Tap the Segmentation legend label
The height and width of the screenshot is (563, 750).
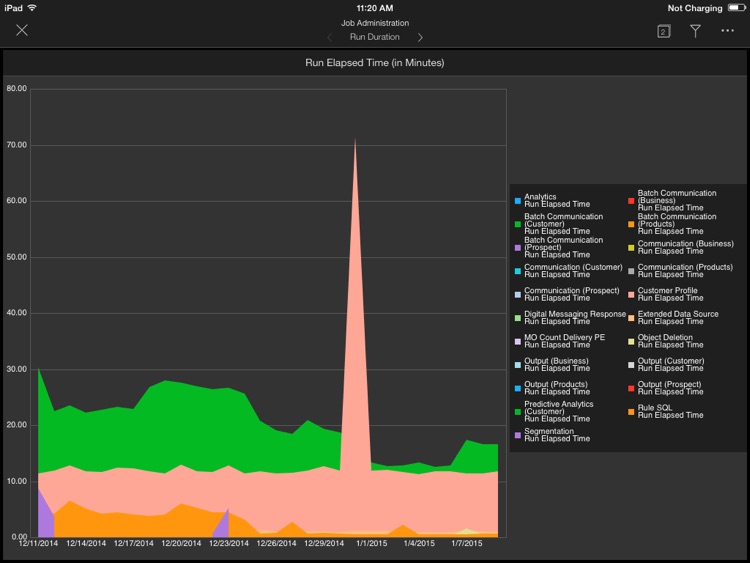pyautogui.click(x=557, y=435)
